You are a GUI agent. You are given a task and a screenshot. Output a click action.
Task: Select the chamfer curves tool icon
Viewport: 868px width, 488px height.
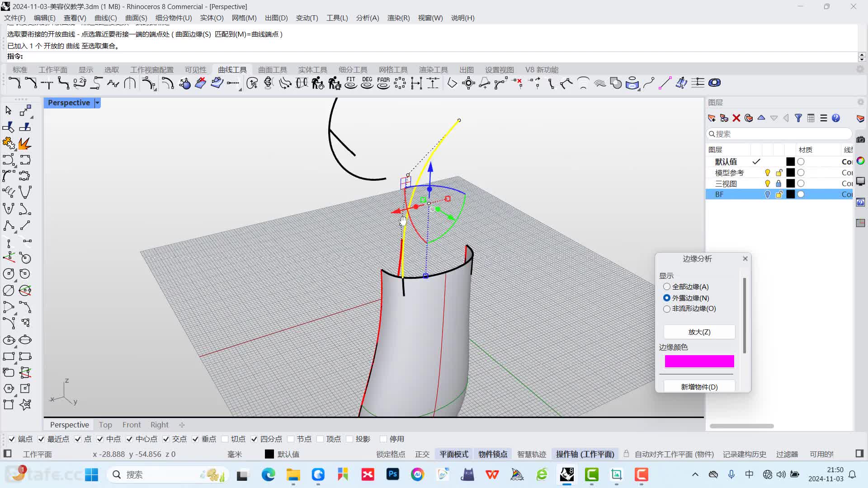(x=31, y=83)
